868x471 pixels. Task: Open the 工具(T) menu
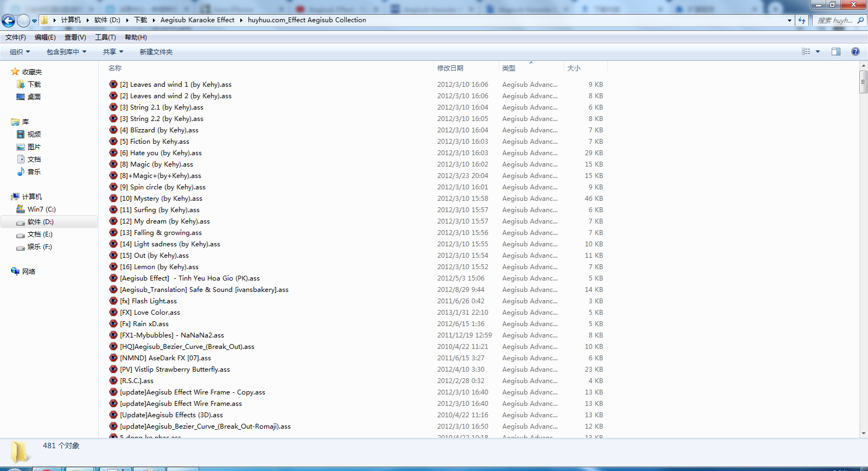click(105, 37)
